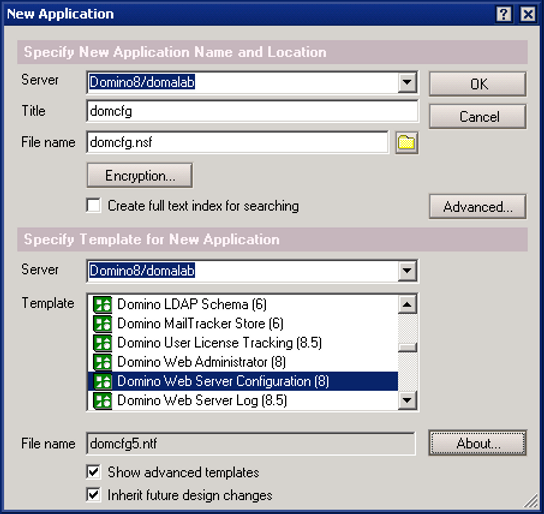Click the Domino Web Server Configuration template icon
Image resolution: width=544 pixels, height=514 pixels.
click(102, 382)
